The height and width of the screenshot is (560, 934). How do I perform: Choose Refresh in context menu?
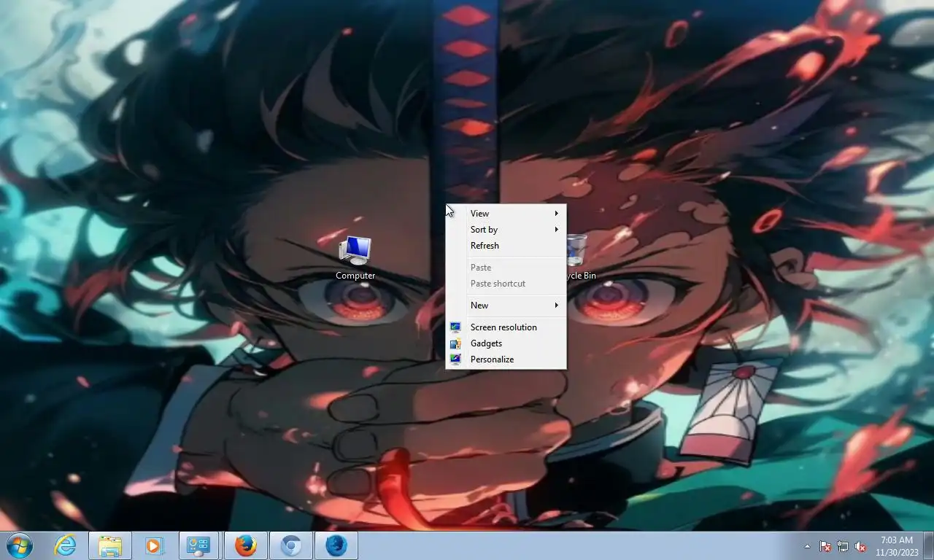[506, 246]
